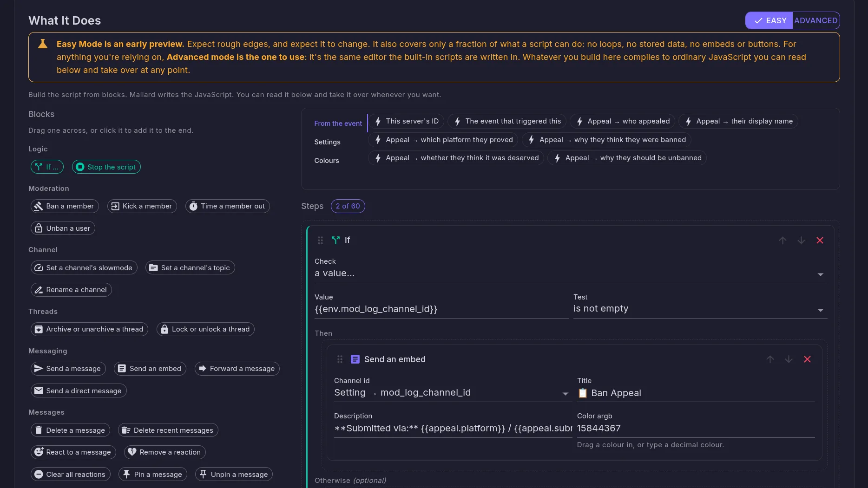The width and height of the screenshot is (868, 488).
Task: Insert The event that triggered this variable
Action: pyautogui.click(x=507, y=121)
